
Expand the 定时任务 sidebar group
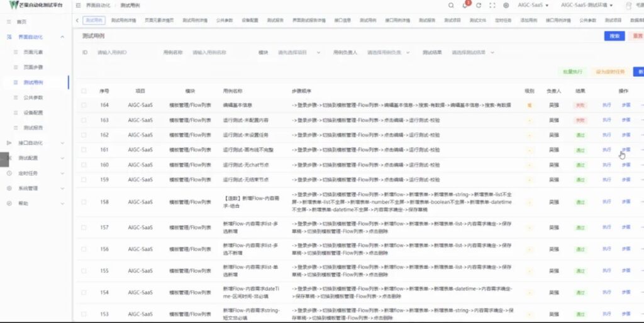point(62,173)
